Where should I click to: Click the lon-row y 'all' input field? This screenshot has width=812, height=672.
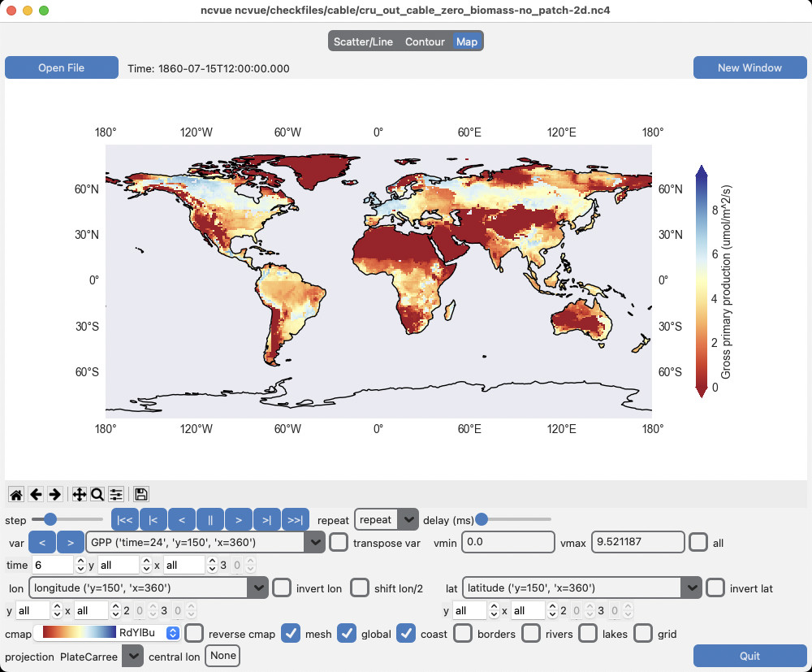pyautogui.click(x=34, y=610)
